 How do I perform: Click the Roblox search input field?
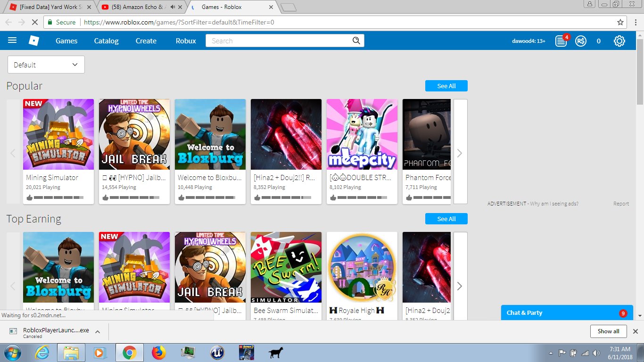tap(279, 41)
